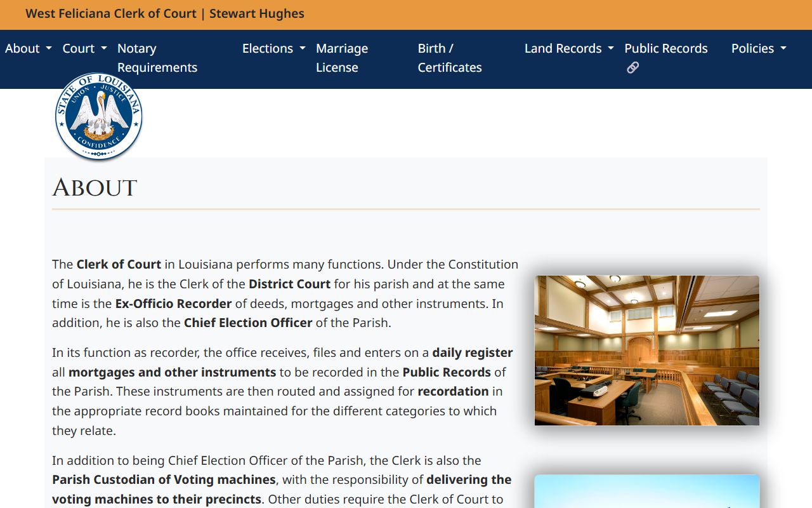812x508 pixels.
Task: Open Public Records external link
Action: (666, 58)
